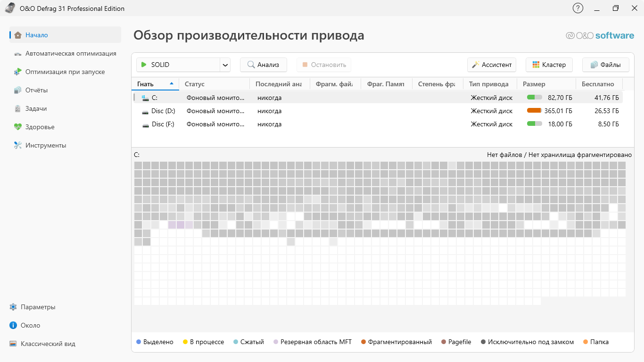Open the Файлы view

pyautogui.click(x=606, y=65)
